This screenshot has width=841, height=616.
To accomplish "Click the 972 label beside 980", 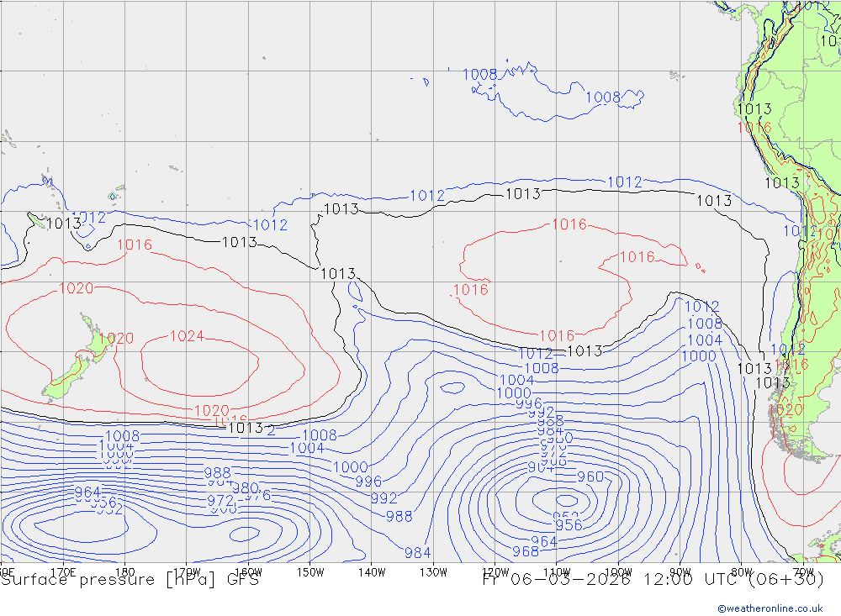I will click(220, 501).
